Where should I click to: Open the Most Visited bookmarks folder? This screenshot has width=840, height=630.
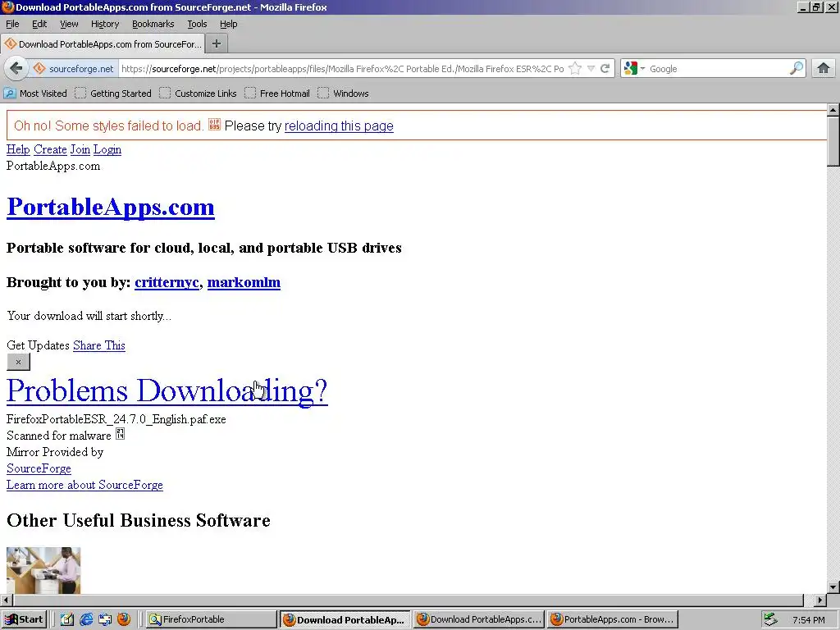pos(35,94)
